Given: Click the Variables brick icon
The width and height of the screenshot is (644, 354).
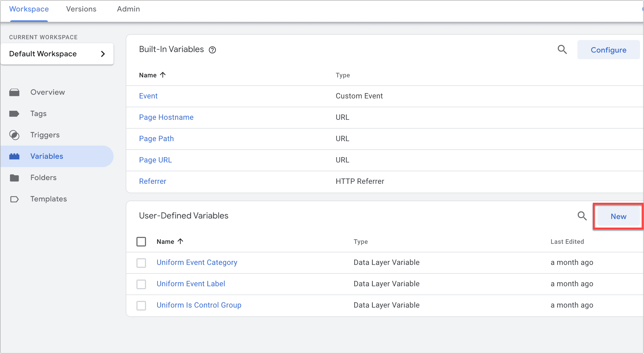Looking at the screenshot, I should pyautogui.click(x=14, y=156).
